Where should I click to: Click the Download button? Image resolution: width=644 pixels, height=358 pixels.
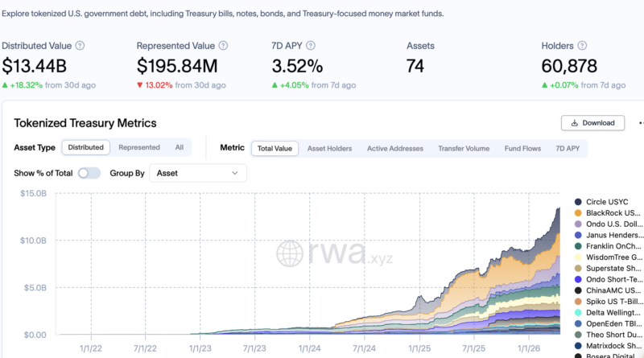point(592,123)
